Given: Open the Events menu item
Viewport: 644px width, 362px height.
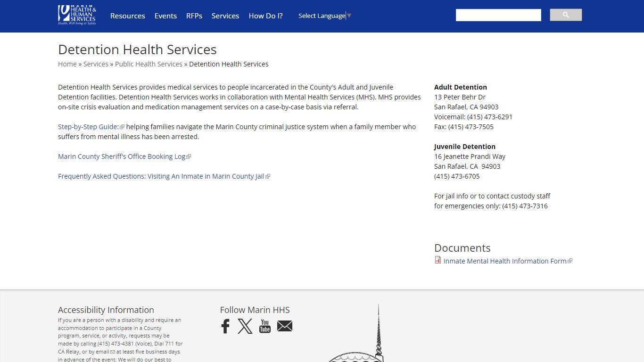Looking at the screenshot, I should point(165,16).
